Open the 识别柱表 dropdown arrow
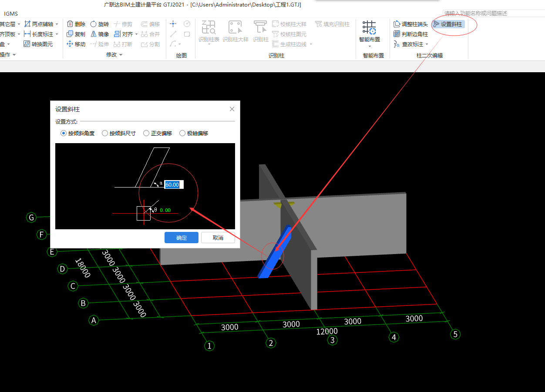This screenshot has height=392, width=545. pyautogui.click(x=209, y=45)
